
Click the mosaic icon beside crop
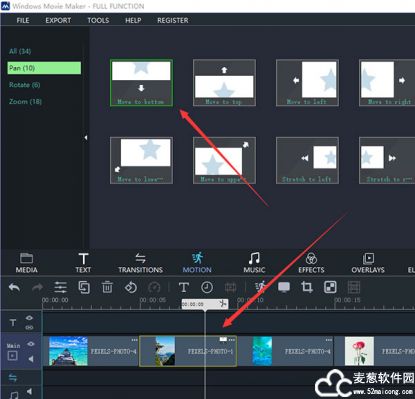[x=330, y=287]
